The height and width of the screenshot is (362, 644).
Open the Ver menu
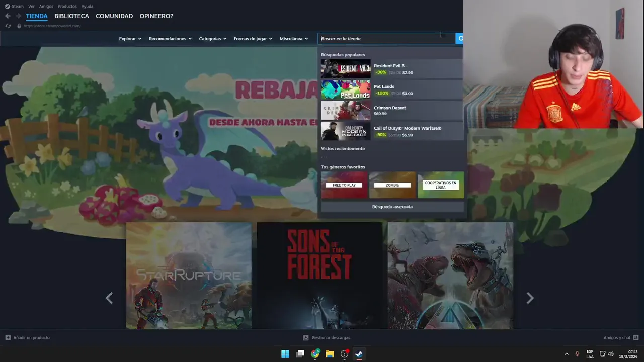(x=31, y=6)
